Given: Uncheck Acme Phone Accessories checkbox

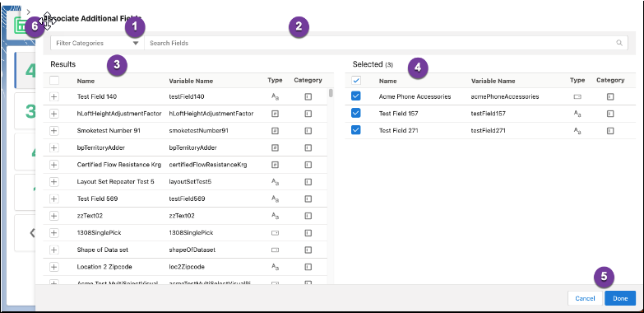Looking at the screenshot, I should [x=356, y=96].
